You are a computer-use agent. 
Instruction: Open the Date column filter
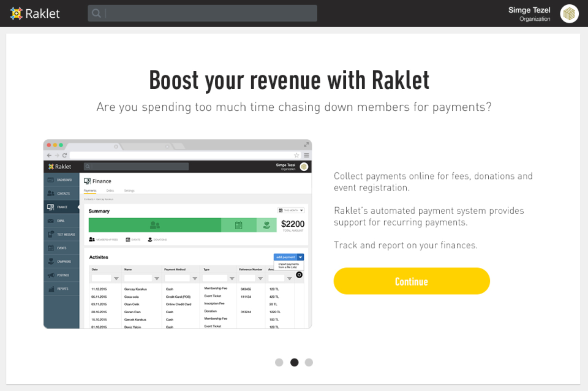[116, 277]
